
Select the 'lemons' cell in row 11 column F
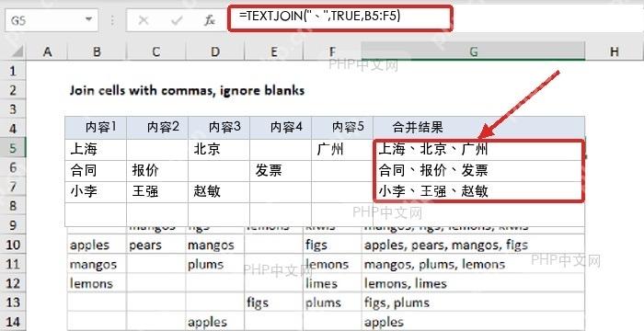(332, 264)
